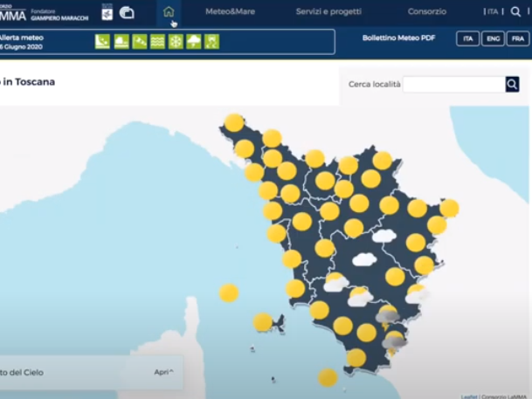
Task: Open the Servizi e progetti menu
Action: [328, 12]
